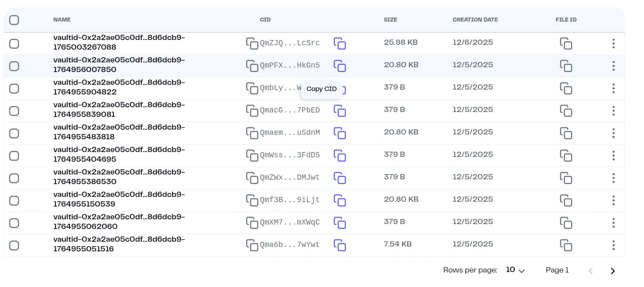Viewport: 644px width, 287px height.
Task: Click the file name ending 1764956007850
Action: click(119, 65)
